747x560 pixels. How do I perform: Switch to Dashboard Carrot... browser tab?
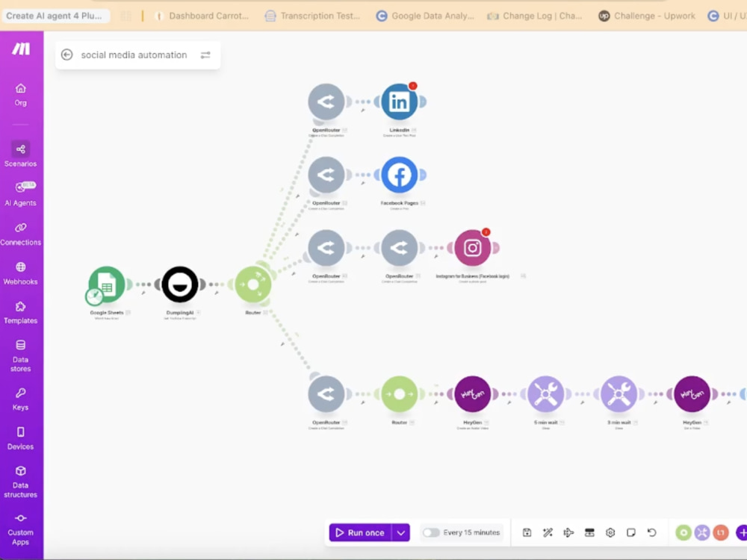click(202, 16)
